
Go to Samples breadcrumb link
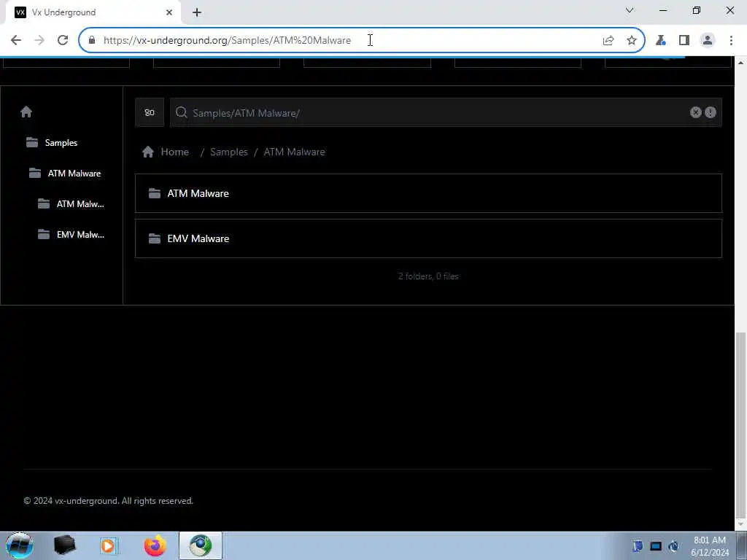click(228, 152)
